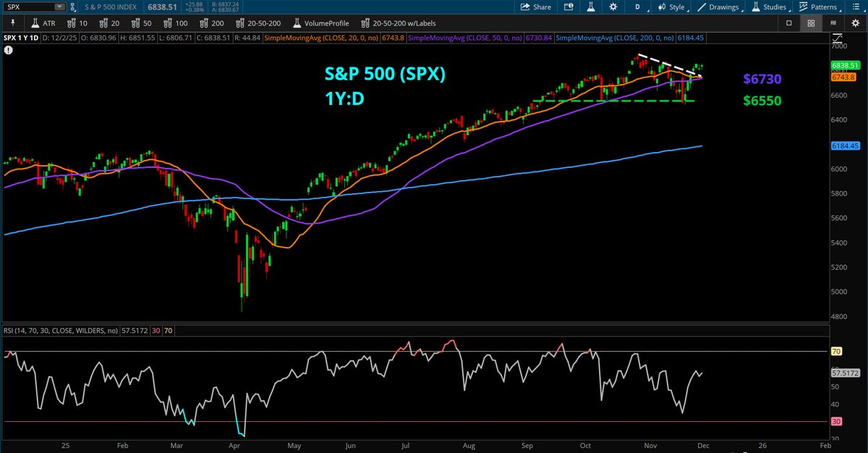This screenshot has height=453, width=868.
Task: Select the single chart layout icon
Action: [788, 22]
